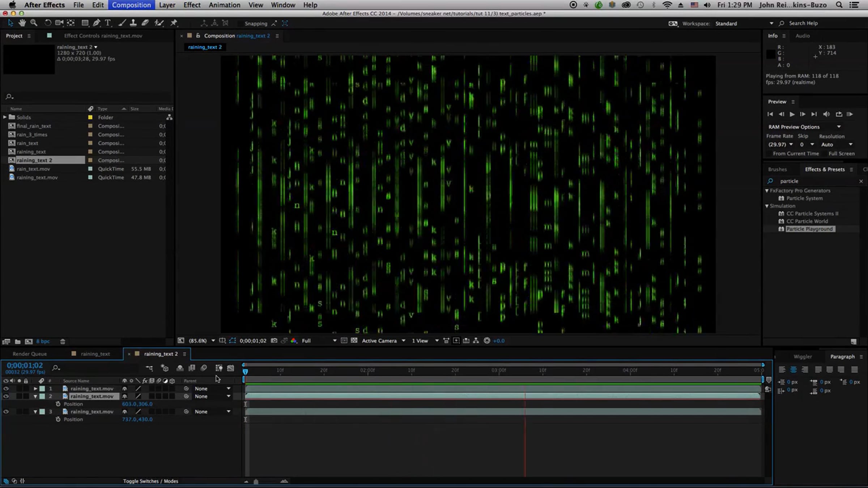Viewport: 868px width, 488px height.
Task: Click the trash icon in Project panel
Action: pyautogui.click(x=63, y=341)
